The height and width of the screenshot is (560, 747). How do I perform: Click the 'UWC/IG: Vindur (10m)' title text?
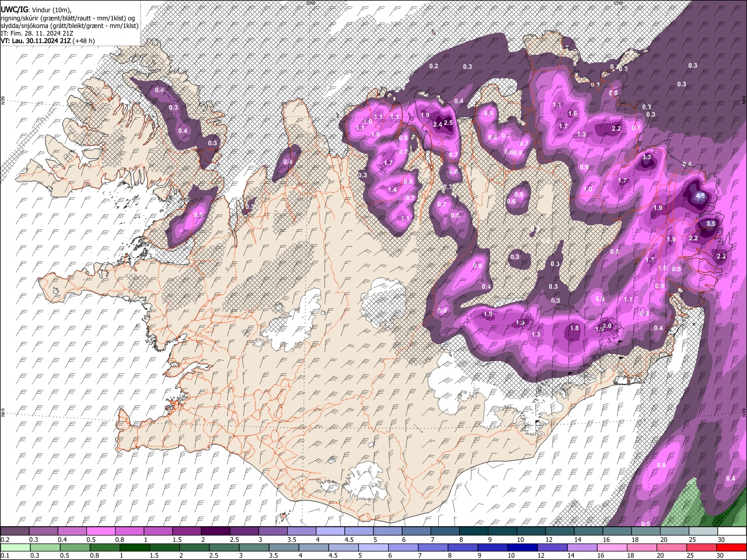36,10
